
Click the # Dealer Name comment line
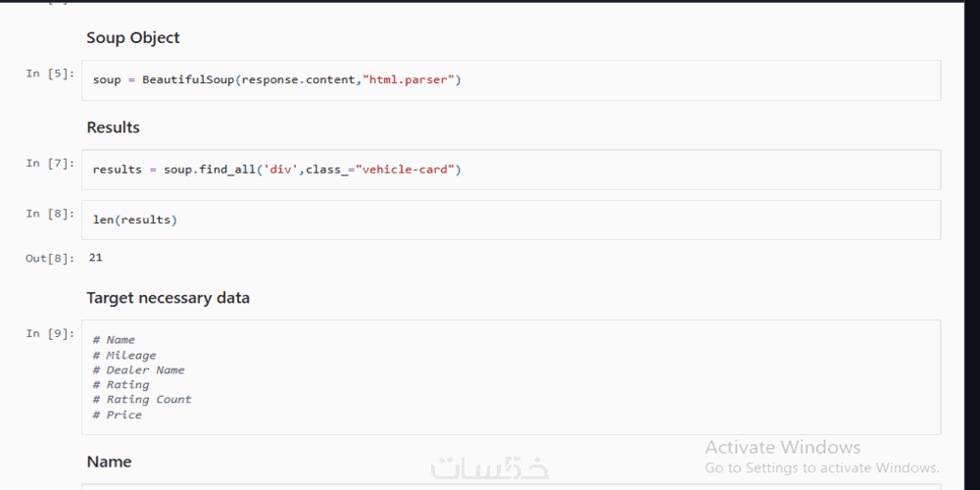point(138,370)
